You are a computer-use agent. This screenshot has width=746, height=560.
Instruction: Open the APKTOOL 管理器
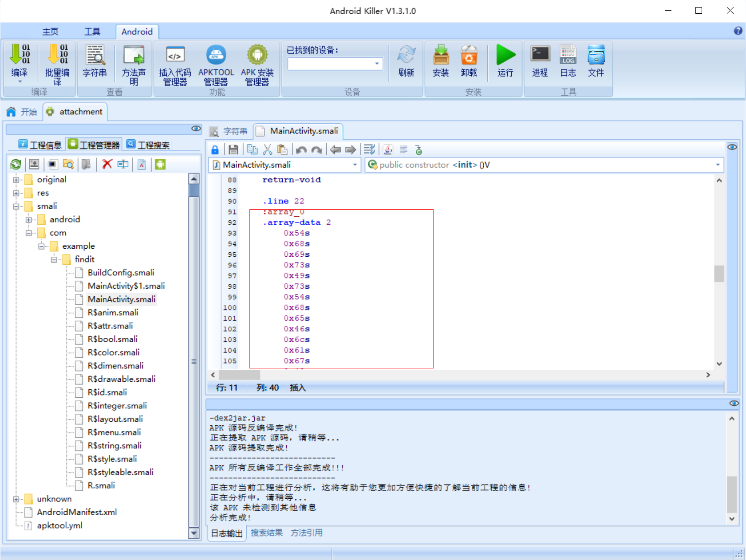click(x=216, y=64)
